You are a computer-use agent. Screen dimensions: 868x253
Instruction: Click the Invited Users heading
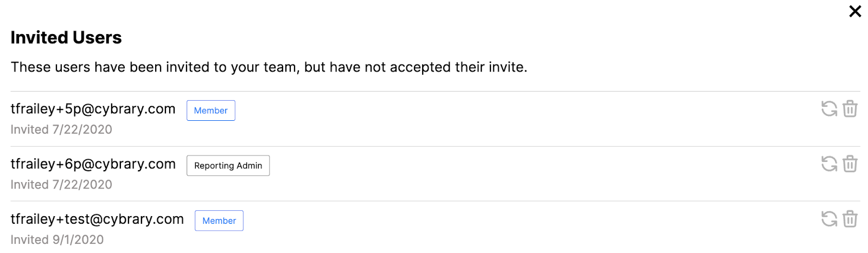(x=66, y=37)
